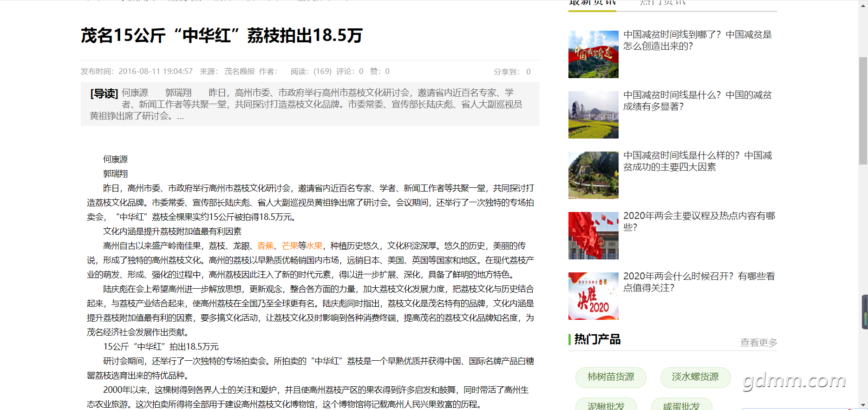Click 查看更多 next to 热门产品
This screenshot has width=868, height=410.
coord(758,343)
